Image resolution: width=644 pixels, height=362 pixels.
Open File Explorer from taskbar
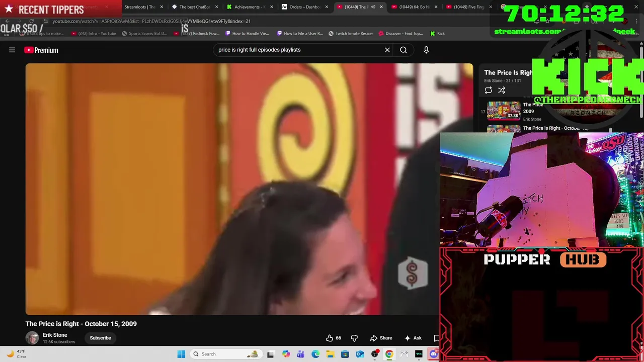[330, 354]
